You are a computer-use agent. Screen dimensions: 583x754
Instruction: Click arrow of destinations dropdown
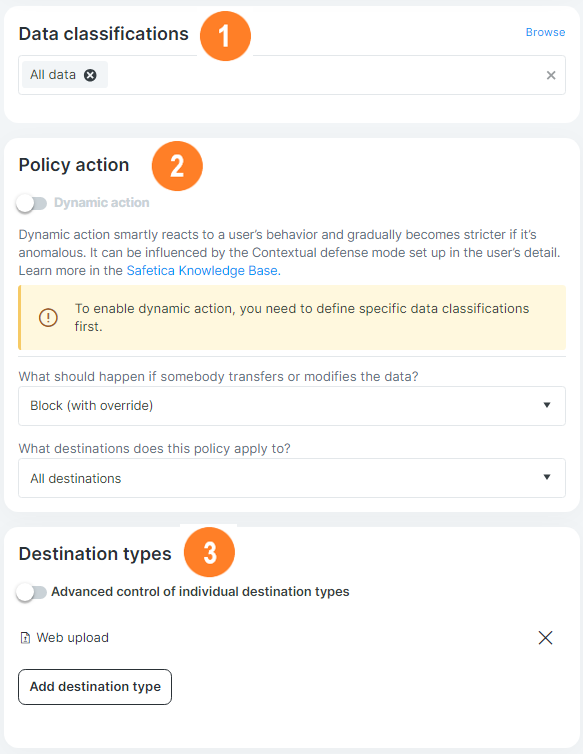(x=546, y=477)
